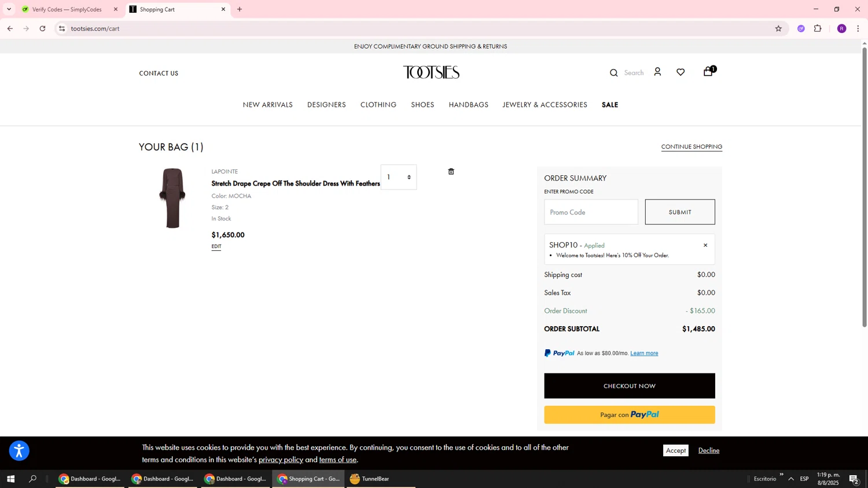Open the account profile icon

coord(657,72)
